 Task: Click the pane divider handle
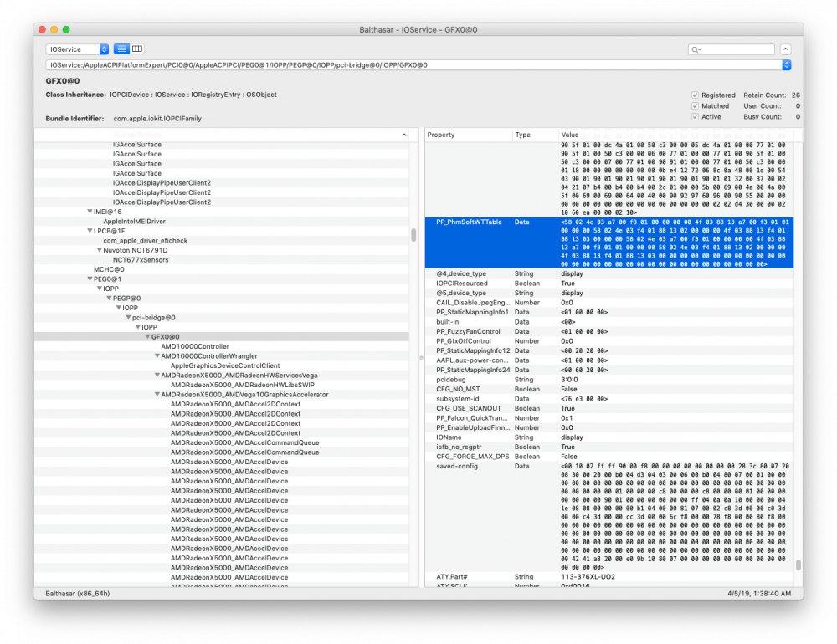421,358
